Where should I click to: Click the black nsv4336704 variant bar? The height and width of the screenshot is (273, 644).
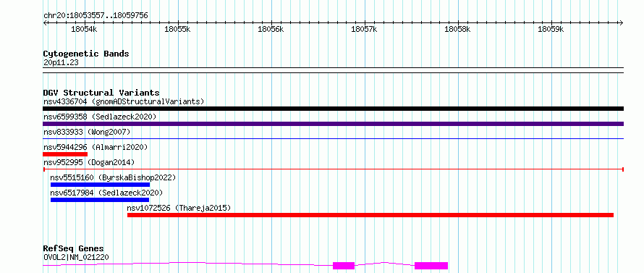(333, 109)
